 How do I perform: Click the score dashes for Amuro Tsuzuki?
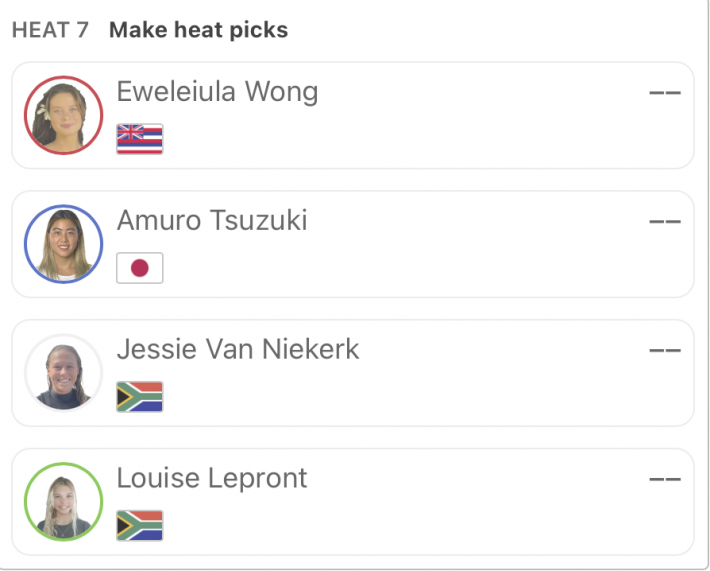[x=665, y=221]
